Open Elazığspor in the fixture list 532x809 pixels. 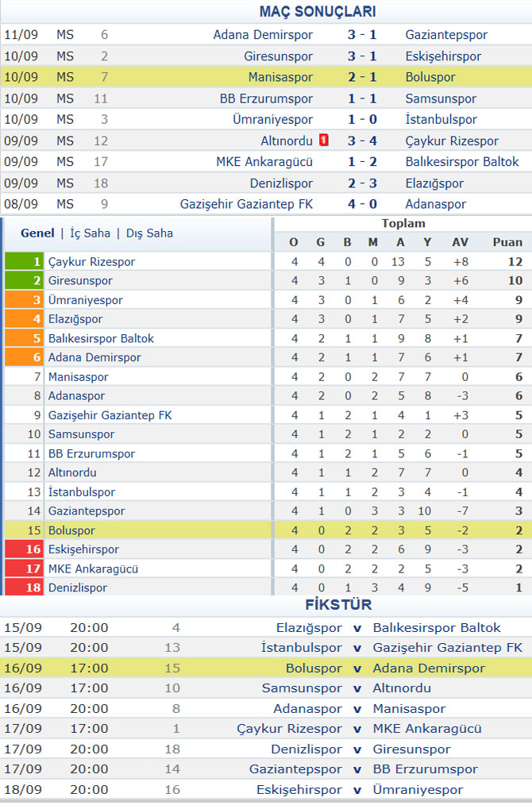(x=309, y=628)
